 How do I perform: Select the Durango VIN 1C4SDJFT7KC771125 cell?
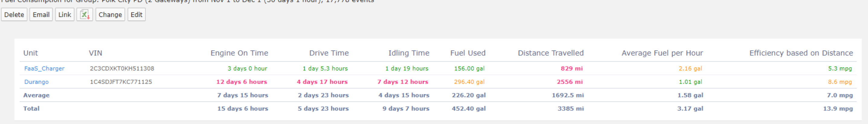(x=121, y=82)
